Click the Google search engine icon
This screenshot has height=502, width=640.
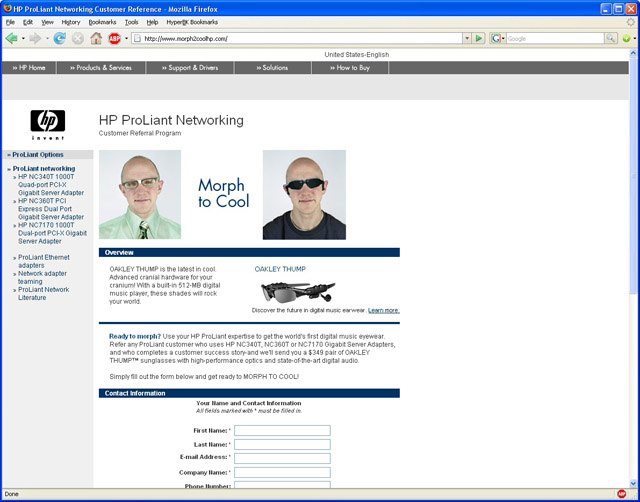[x=496, y=38]
